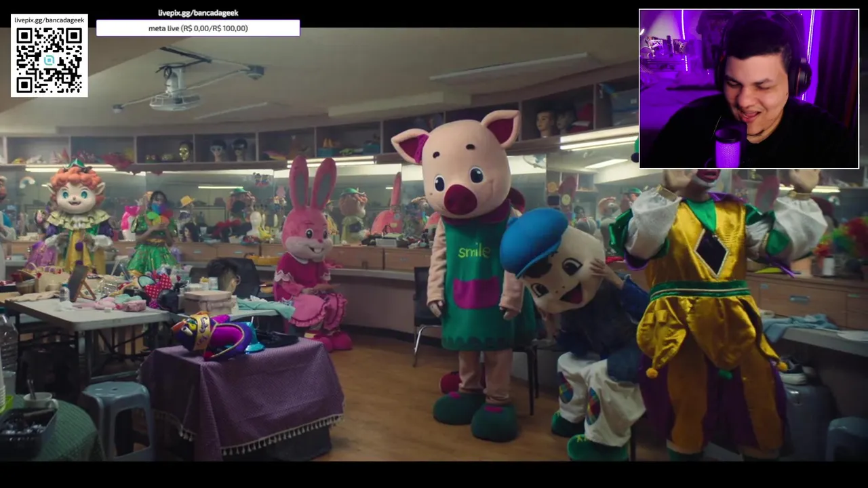Image resolution: width=868 pixels, height=488 pixels.
Task: Click the pink bunny mascot in the video
Action: 311,254
